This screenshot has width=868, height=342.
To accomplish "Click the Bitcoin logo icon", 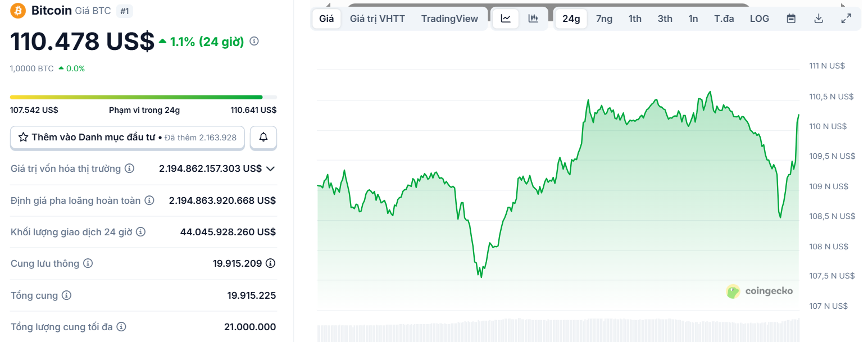I will [17, 10].
